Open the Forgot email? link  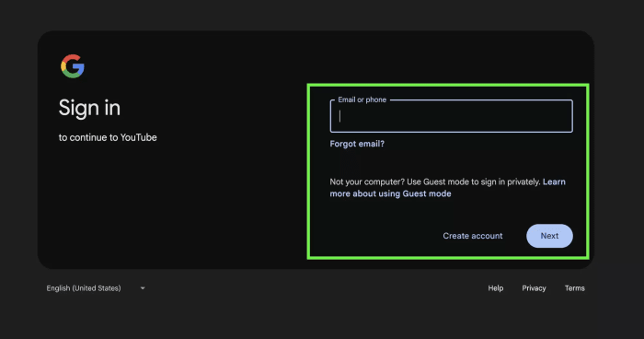tap(357, 144)
